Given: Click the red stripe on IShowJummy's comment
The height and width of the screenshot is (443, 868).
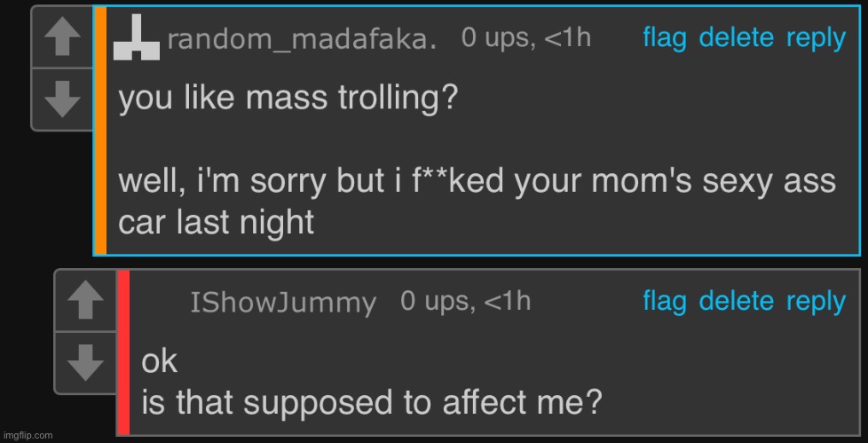Looking at the screenshot, I should [123, 352].
